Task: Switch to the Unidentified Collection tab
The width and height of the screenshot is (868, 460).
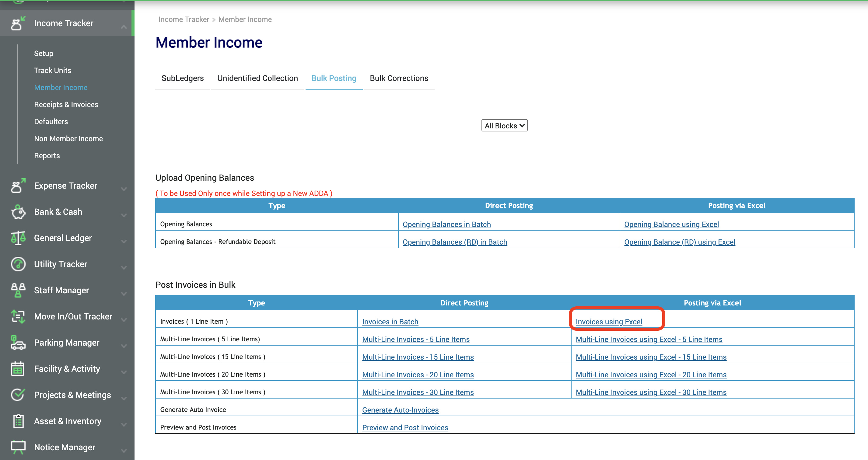Action: [257, 78]
